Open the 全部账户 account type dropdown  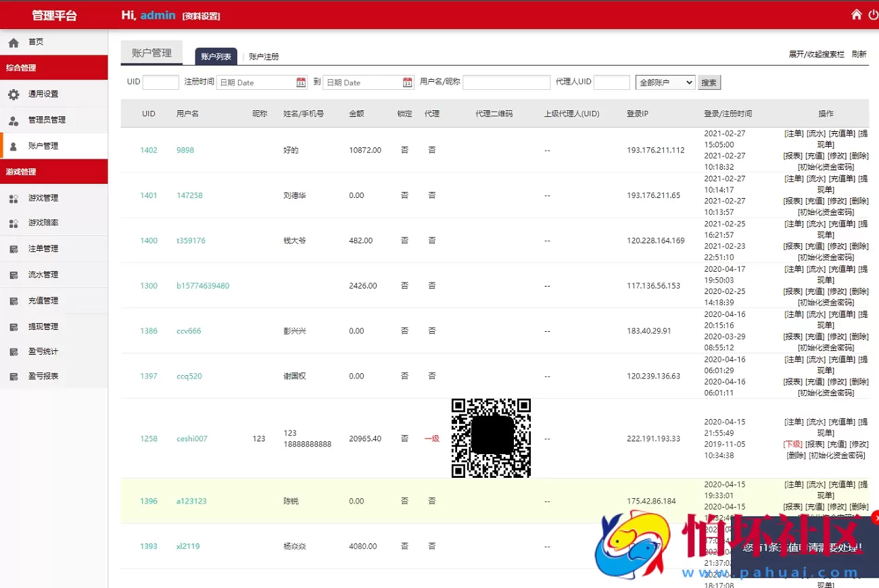667,82
